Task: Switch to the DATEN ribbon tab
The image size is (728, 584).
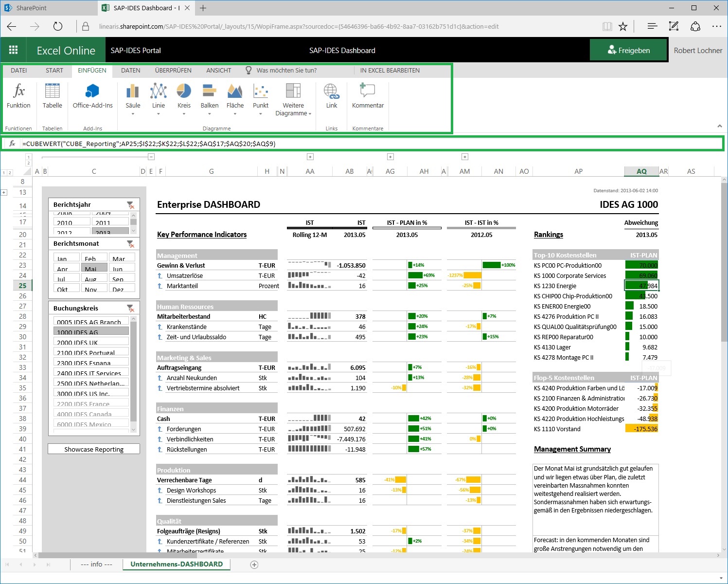Action: click(130, 71)
